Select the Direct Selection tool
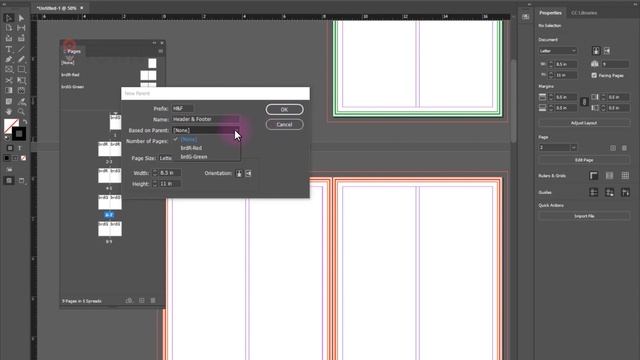The width and height of the screenshot is (640, 360). pos(21,18)
